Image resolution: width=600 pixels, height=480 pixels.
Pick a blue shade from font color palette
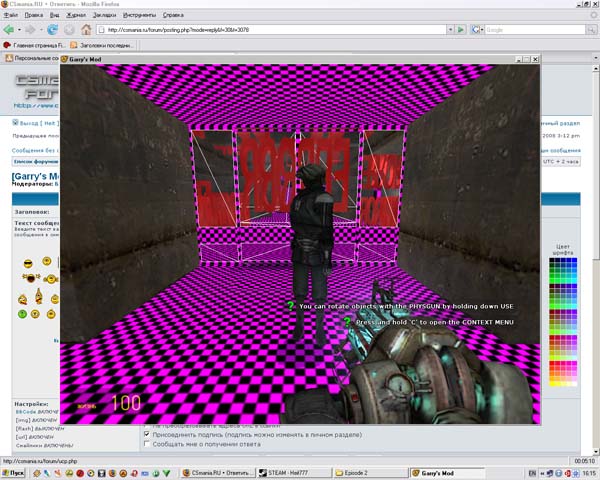574,261
